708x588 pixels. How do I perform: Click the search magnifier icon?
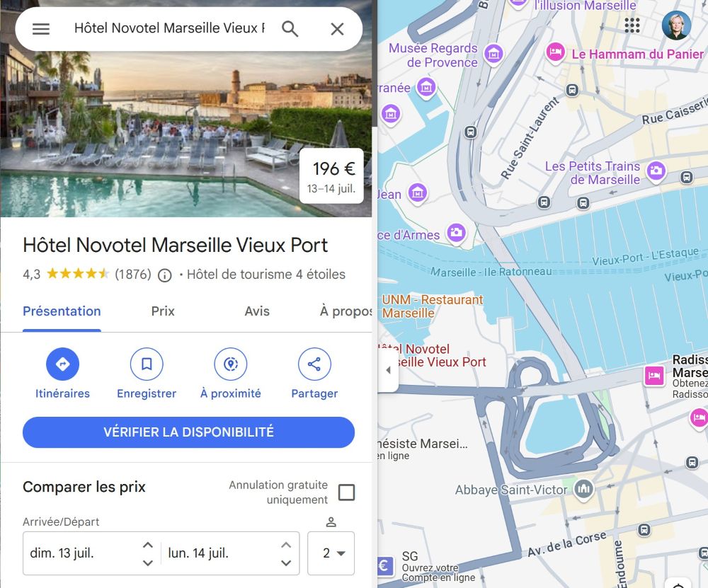point(290,29)
